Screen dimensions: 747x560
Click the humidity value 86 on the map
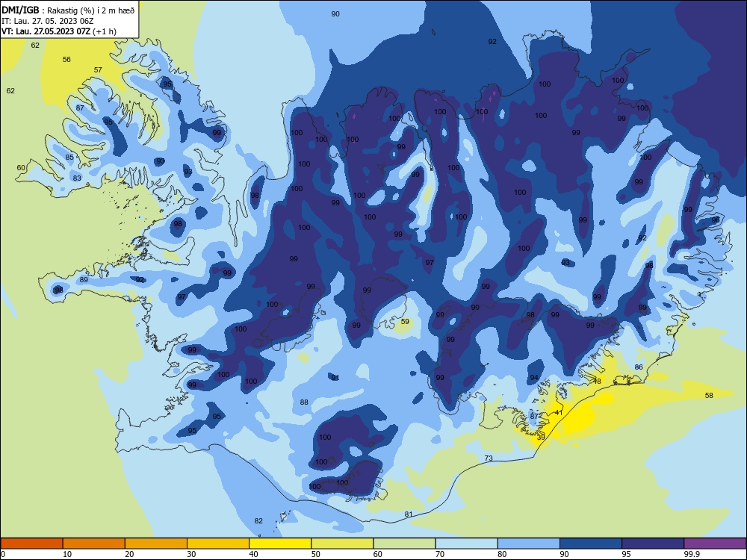click(x=639, y=367)
